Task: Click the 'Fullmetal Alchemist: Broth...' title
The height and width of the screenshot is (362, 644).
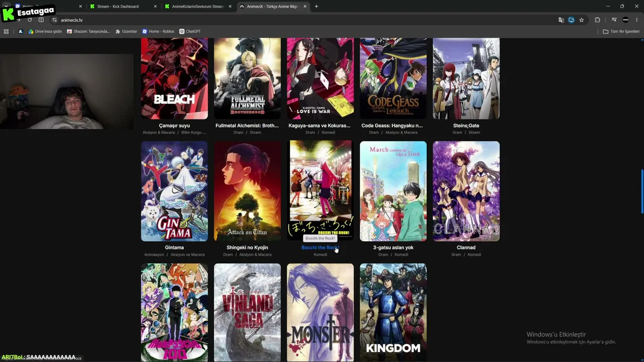Action: [x=247, y=126]
